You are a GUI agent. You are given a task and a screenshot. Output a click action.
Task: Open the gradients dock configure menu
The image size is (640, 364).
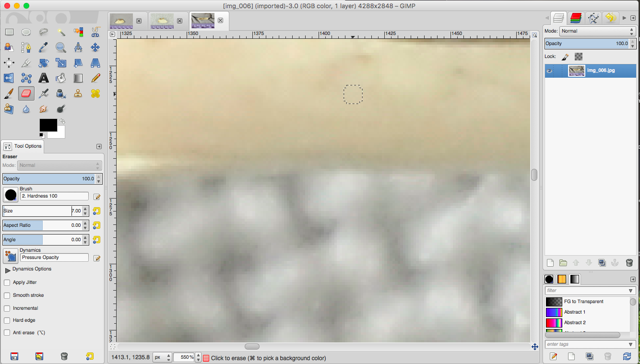tap(633, 279)
